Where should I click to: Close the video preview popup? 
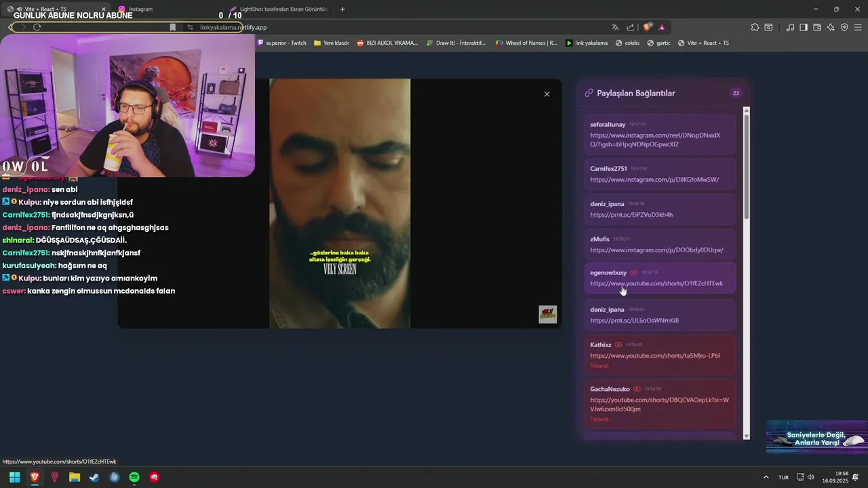point(547,94)
